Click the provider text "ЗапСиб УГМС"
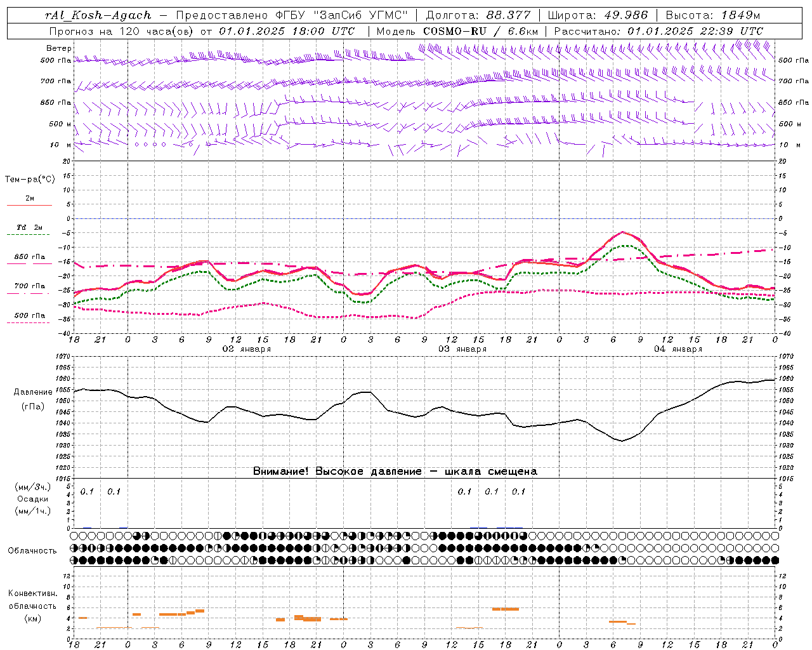The image size is (812, 650). pyautogui.click(x=361, y=15)
